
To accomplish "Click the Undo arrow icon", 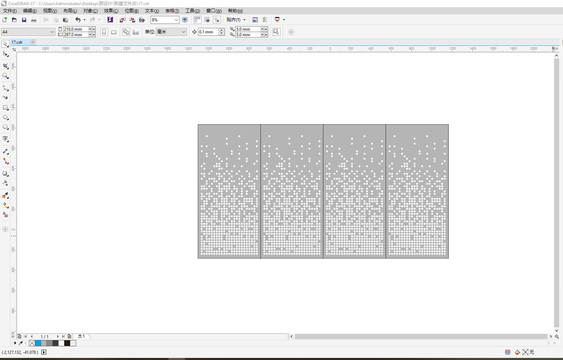I will [78, 20].
